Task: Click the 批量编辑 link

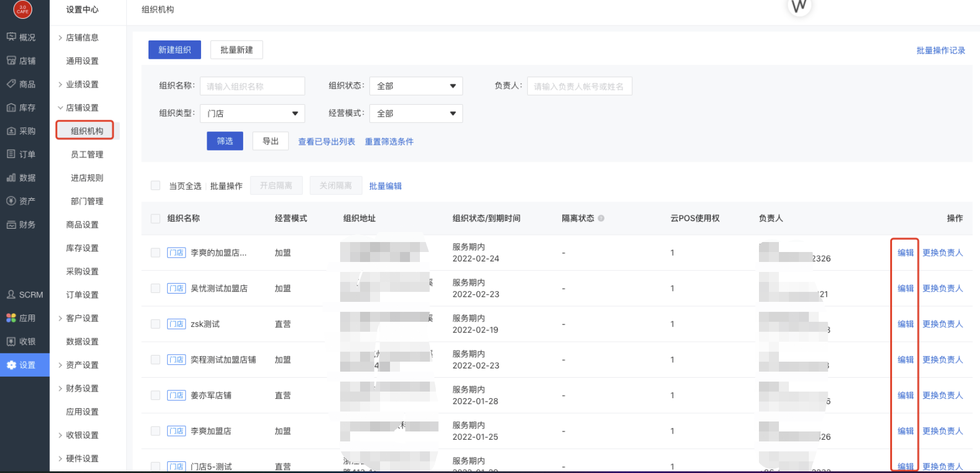Action: point(386,186)
